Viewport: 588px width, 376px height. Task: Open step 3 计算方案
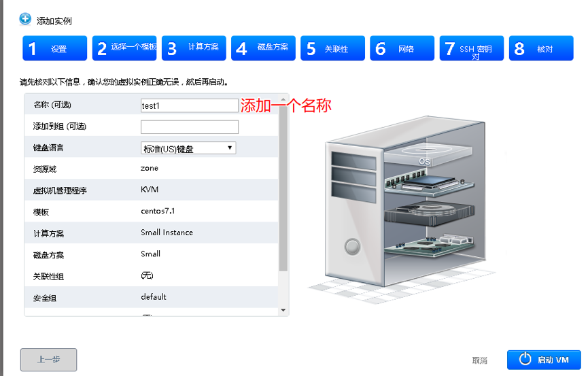point(194,48)
